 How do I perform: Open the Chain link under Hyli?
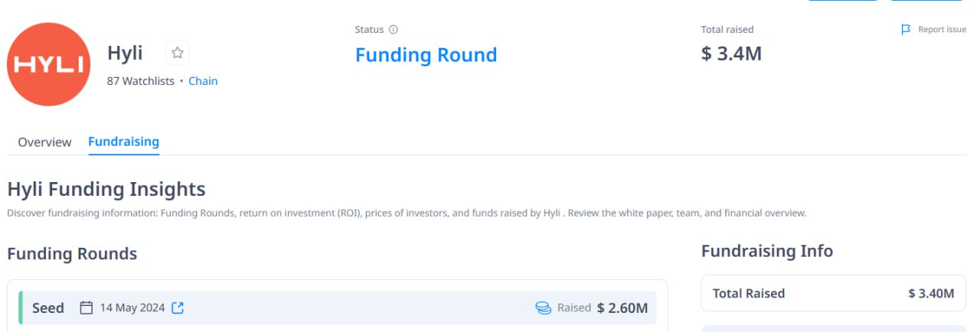click(203, 81)
